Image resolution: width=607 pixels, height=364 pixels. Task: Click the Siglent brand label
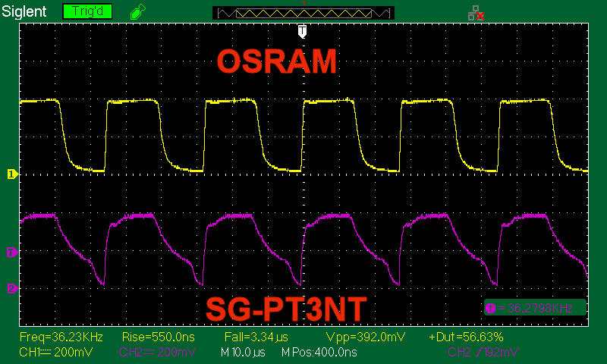[24, 11]
